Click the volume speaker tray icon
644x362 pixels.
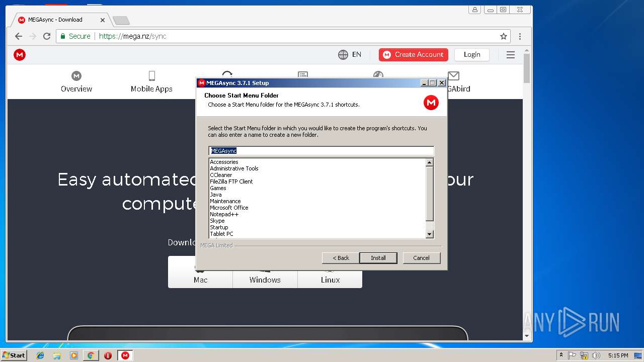click(596, 355)
